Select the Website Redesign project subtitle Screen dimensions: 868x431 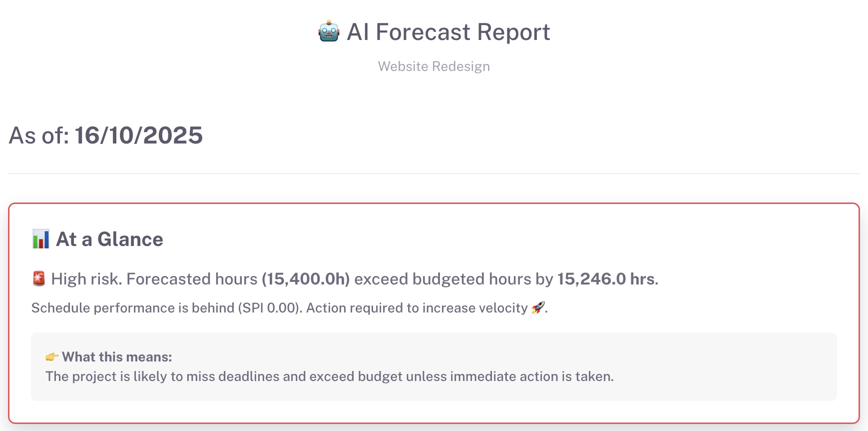coord(434,66)
